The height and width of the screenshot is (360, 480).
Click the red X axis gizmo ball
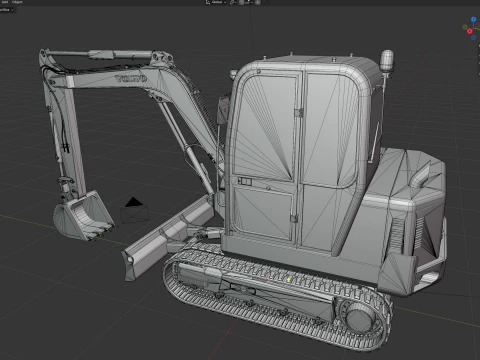[470, 31]
